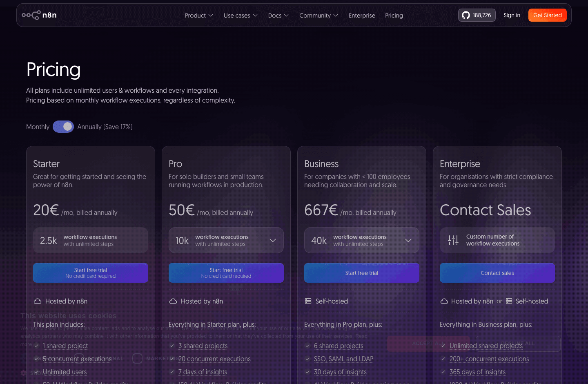Click the Pricing page heading
This screenshot has width=588, height=384.
click(x=53, y=69)
